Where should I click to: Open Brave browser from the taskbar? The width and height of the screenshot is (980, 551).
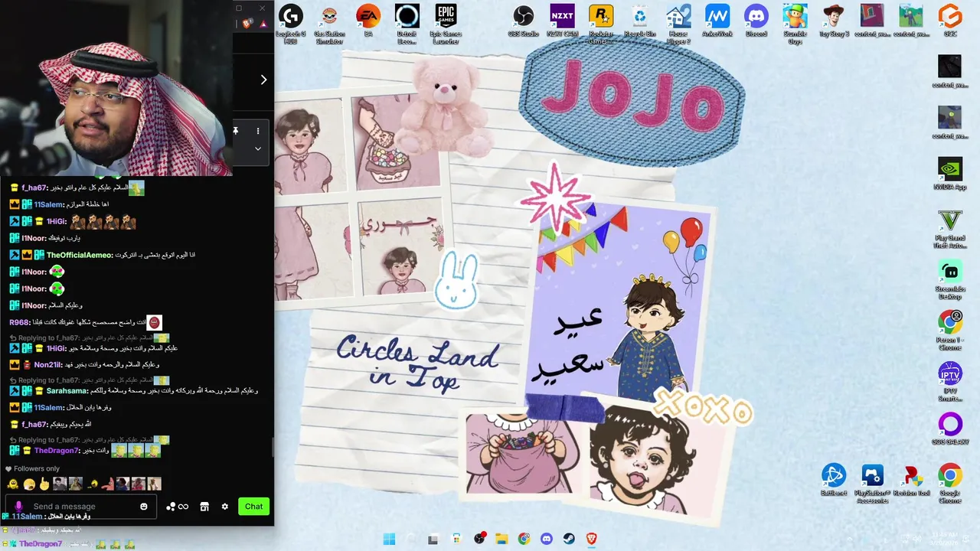(x=591, y=539)
